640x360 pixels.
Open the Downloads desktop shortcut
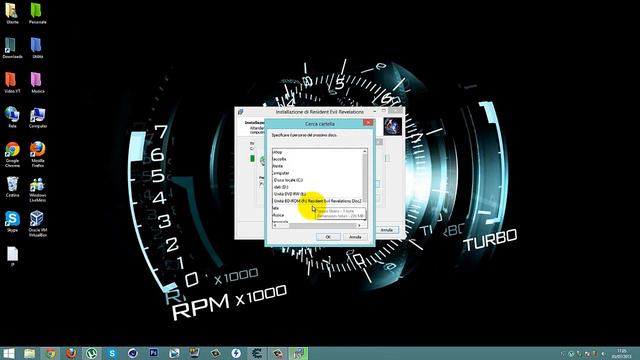pos(12,48)
